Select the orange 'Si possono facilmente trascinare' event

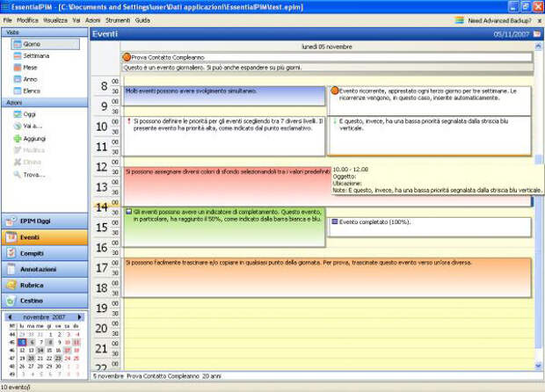327,278
